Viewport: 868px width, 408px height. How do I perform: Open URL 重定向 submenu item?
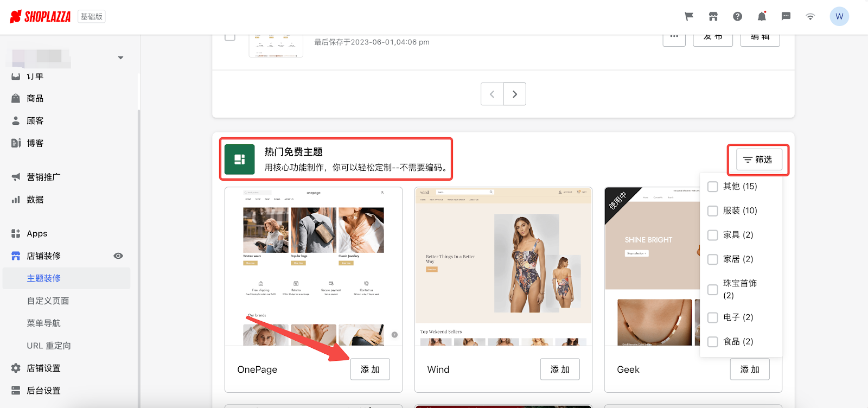coord(49,346)
